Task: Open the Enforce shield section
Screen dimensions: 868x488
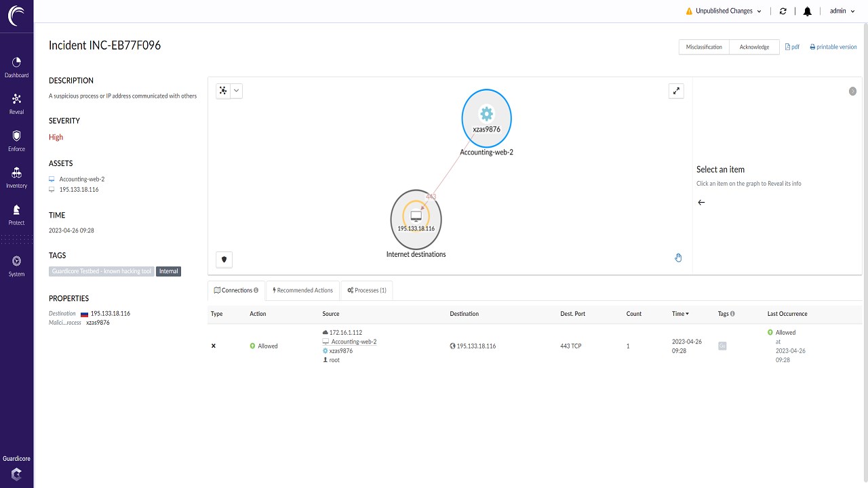Action: pos(16,141)
